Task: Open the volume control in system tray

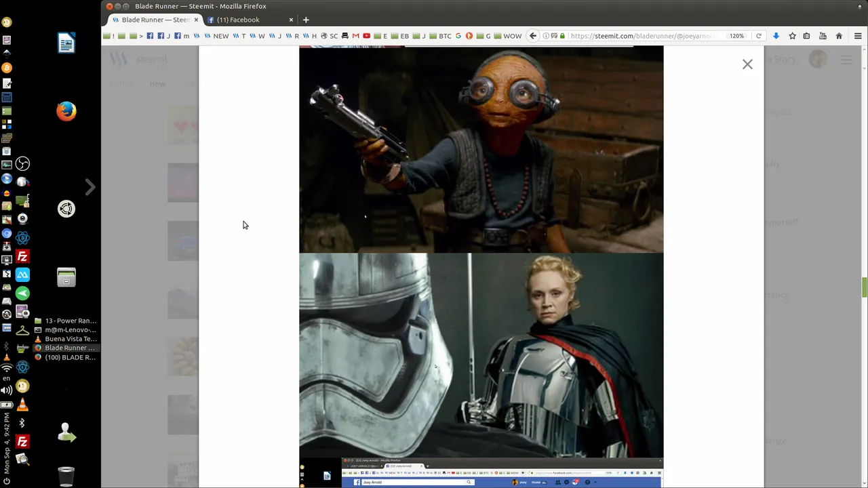Action: [x=7, y=390]
